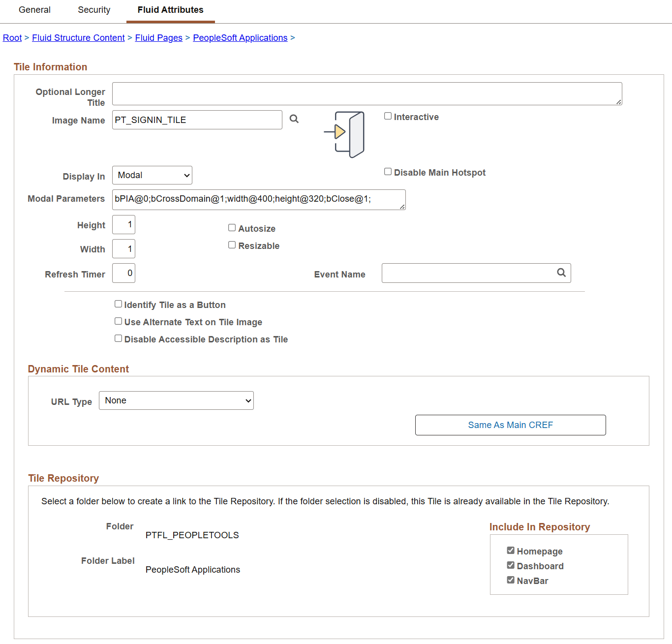
Task: Follow the Root breadcrumb link
Action: tap(12, 37)
